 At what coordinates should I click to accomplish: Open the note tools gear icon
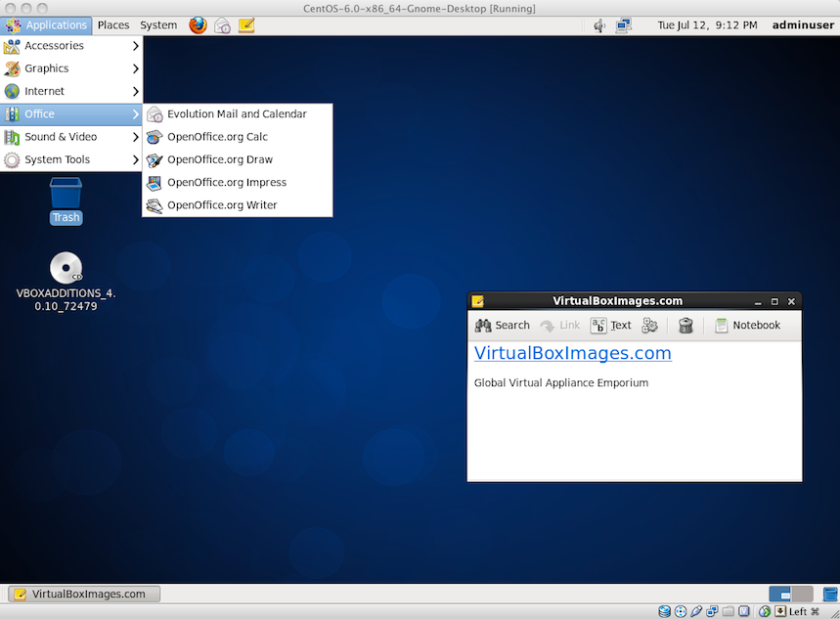pyautogui.click(x=649, y=326)
